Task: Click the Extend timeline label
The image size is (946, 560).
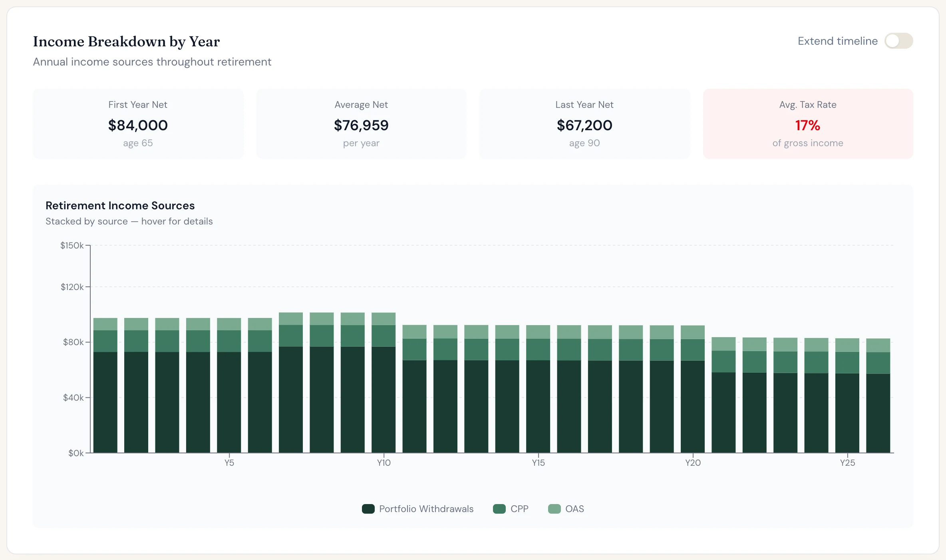Action: pyautogui.click(x=838, y=41)
